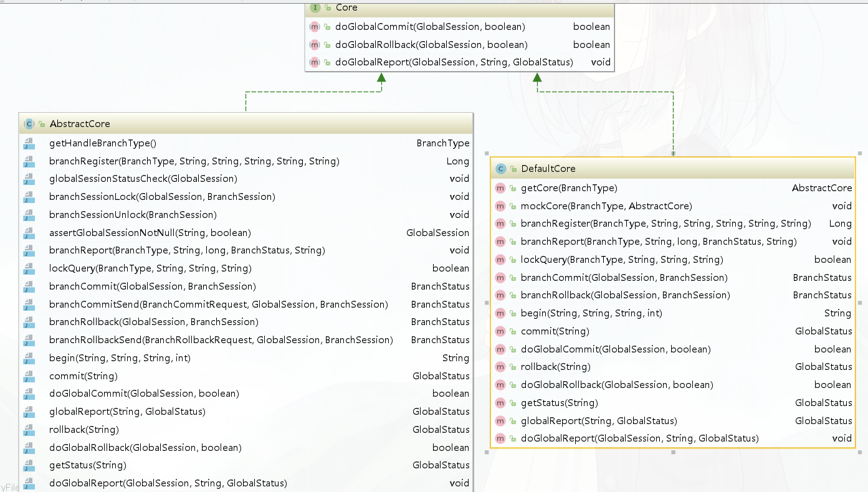Click method icon beside mockCore in DefaultCore
The image size is (868, 492).
tap(500, 206)
